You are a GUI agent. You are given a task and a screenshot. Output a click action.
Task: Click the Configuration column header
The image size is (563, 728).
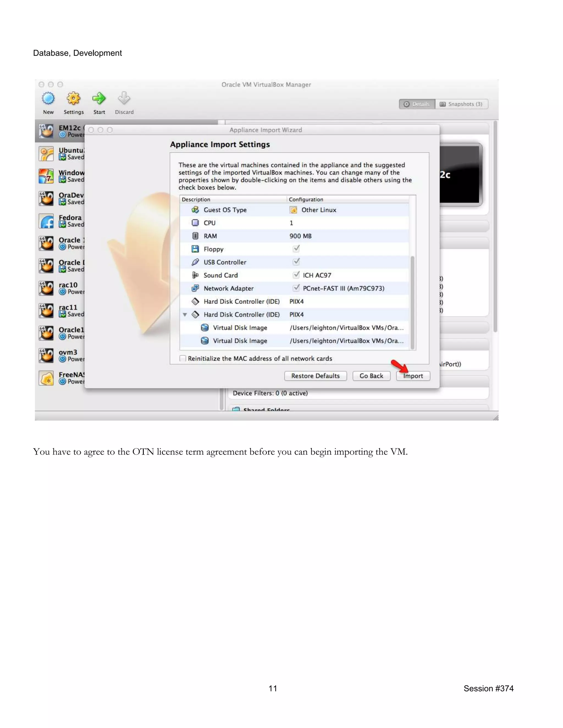348,199
